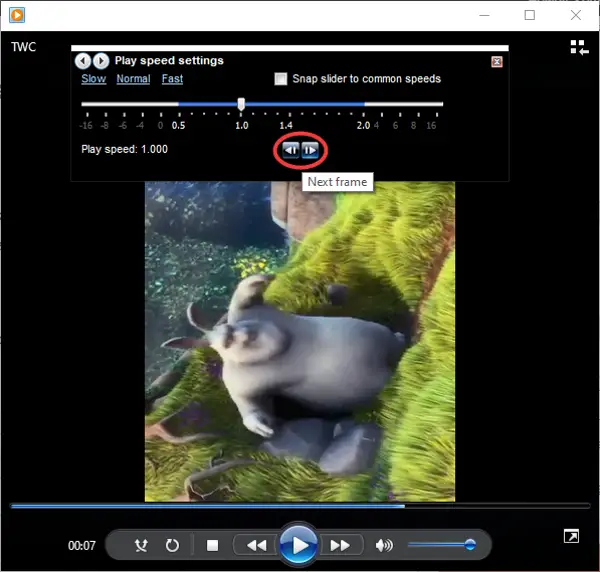The image size is (600, 572).
Task: Click the 0.5 mark on speed slider
Action: pyautogui.click(x=178, y=125)
